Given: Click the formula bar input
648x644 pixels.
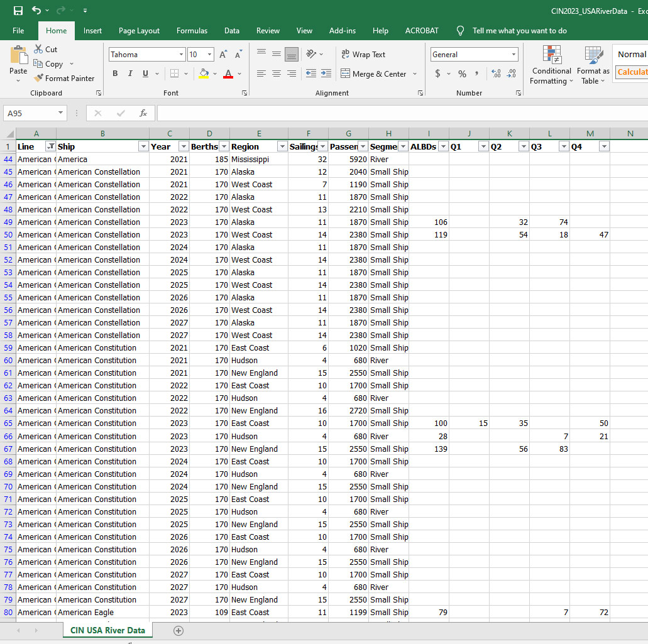Looking at the screenshot, I should 402,113.
